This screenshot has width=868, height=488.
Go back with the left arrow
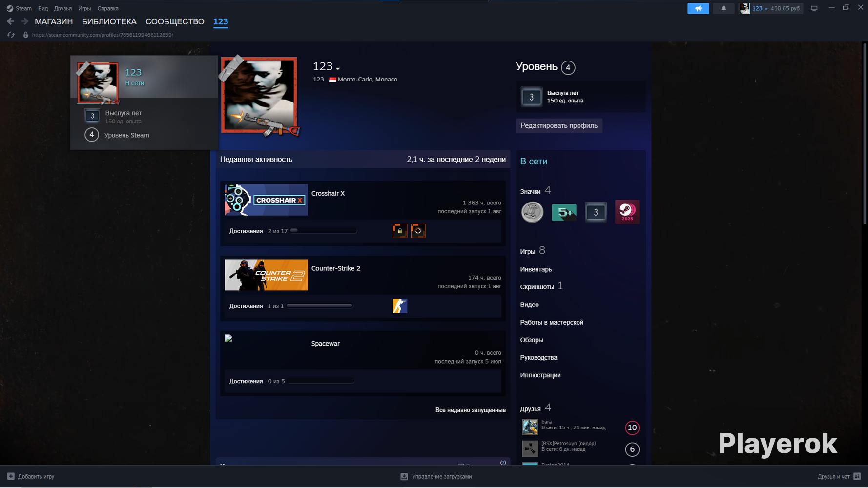pos(11,21)
